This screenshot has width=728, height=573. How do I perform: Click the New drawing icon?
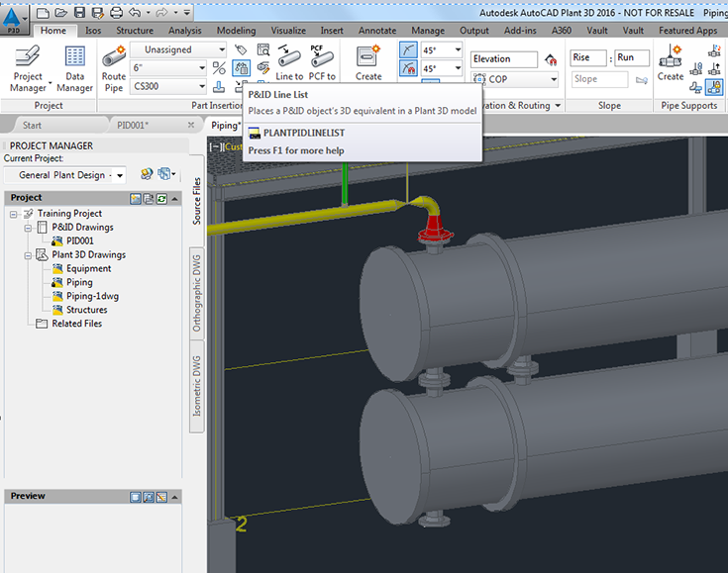43,13
